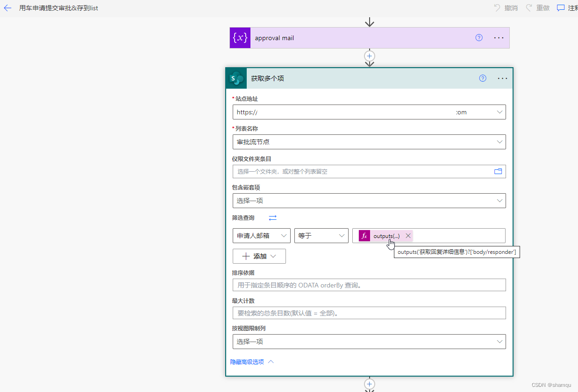
Task: Remove the outputs expression with its X icon
Action: [408, 236]
